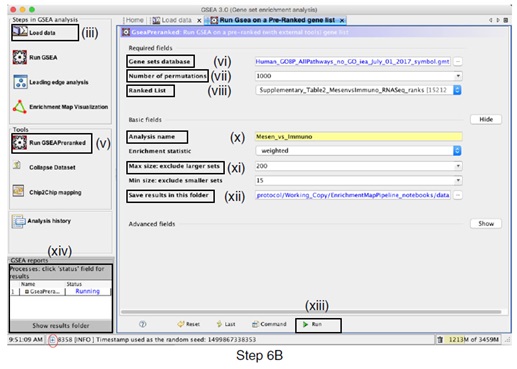Open the Load data step icon
Image resolution: width=517 pixels, height=369 pixels.
(20, 31)
